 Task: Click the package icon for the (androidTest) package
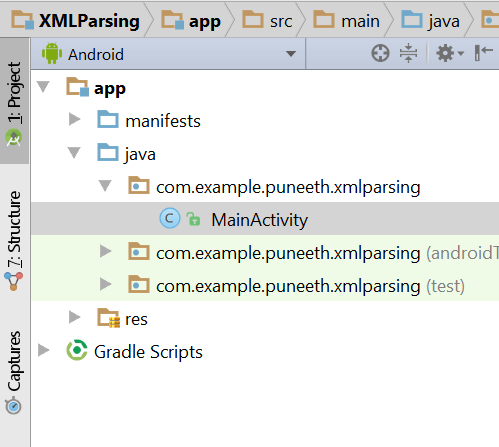click(x=139, y=251)
